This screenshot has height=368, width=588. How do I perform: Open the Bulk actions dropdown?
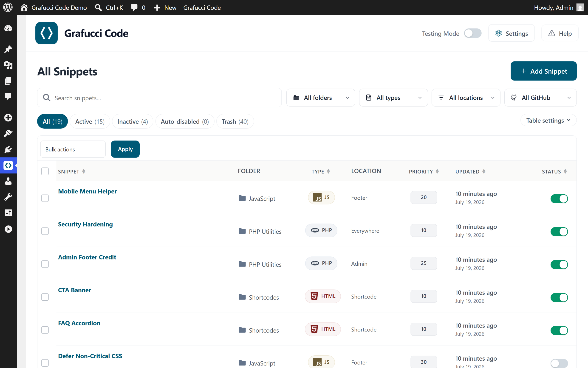(73, 149)
